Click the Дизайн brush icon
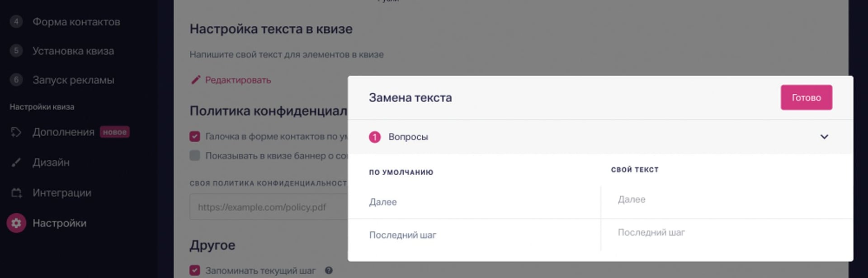This screenshot has width=868, height=278. coord(16,162)
